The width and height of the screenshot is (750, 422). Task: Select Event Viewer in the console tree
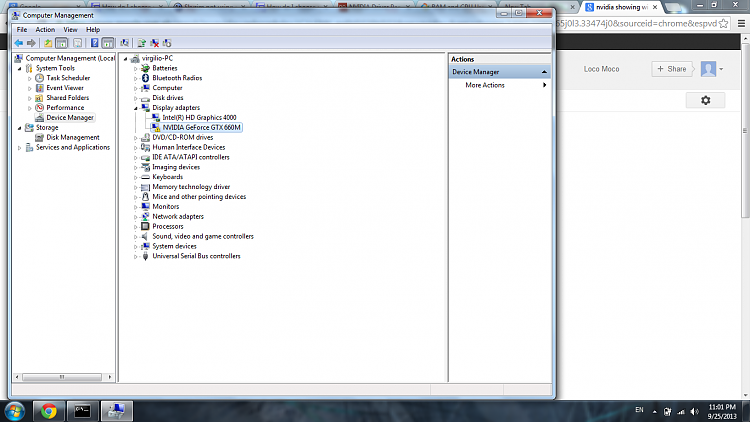click(x=65, y=88)
